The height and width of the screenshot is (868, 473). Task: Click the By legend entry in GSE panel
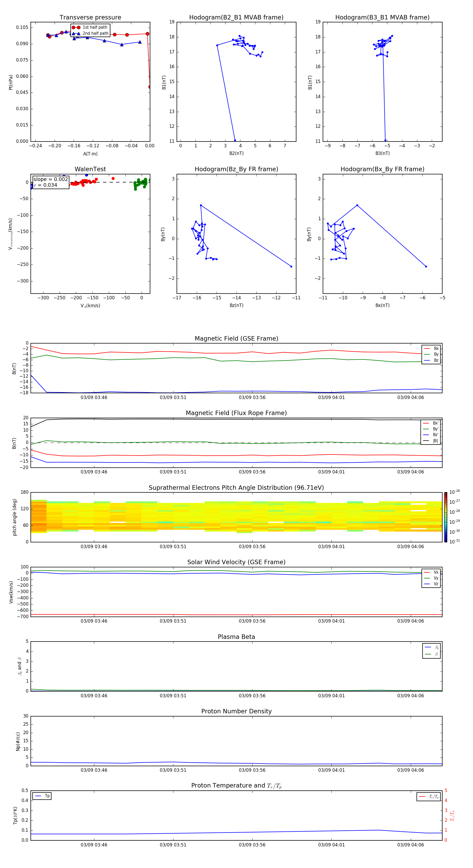[x=431, y=354]
